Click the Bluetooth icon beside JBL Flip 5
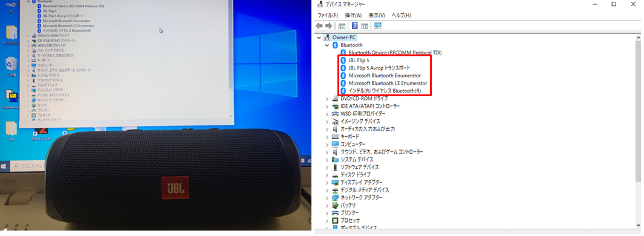 tap(343, 60)
